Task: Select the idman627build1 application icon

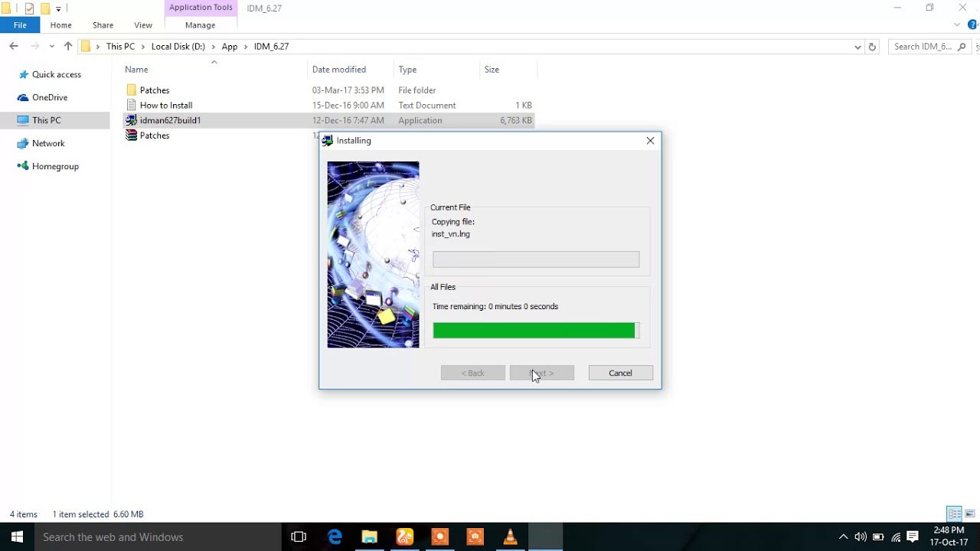Action: click(x=132, y=120)
